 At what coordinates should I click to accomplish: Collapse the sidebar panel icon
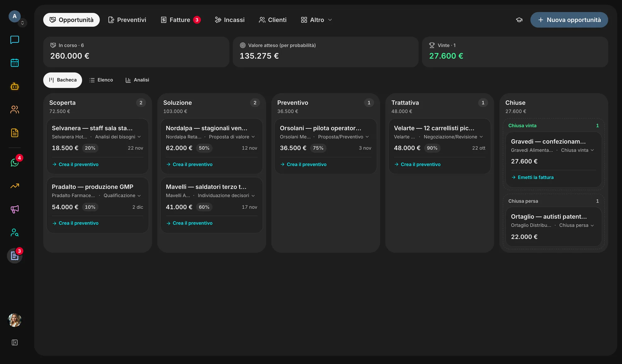pyautogui.click(x=15, y=342)
